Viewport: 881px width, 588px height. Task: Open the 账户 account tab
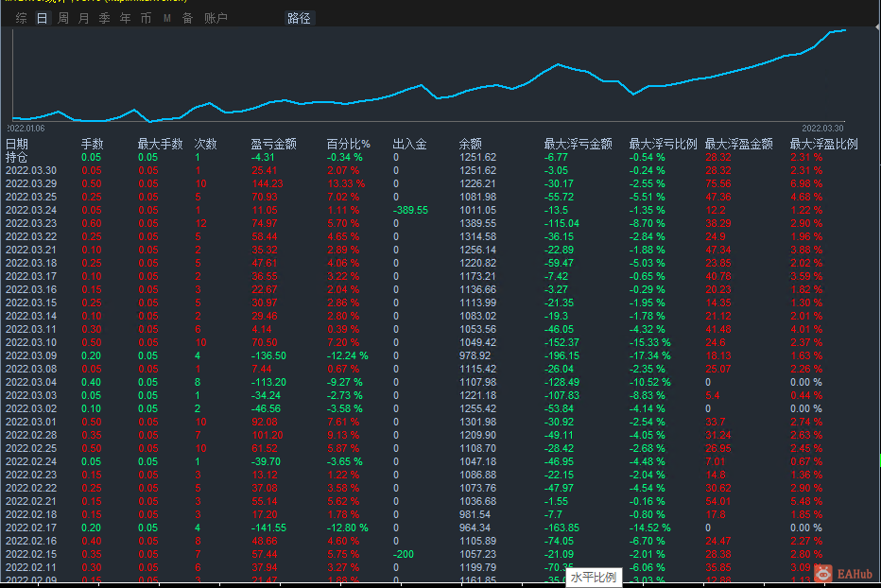[x=216, y=18]
